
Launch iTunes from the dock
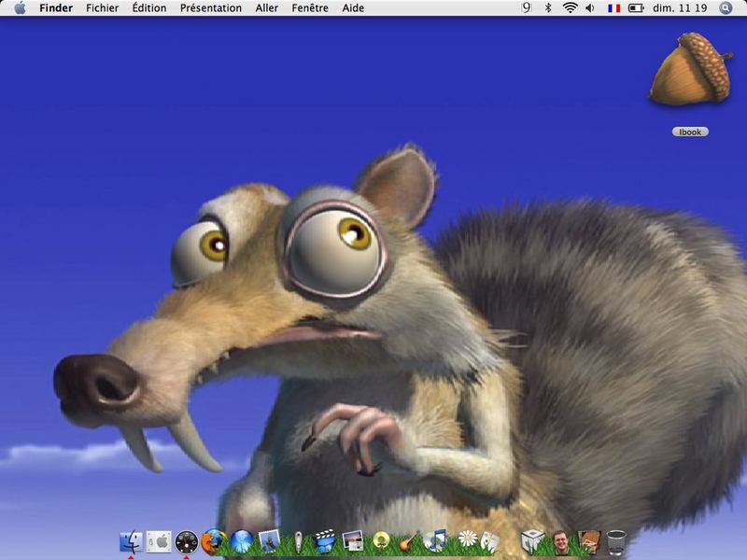point(435,540)
